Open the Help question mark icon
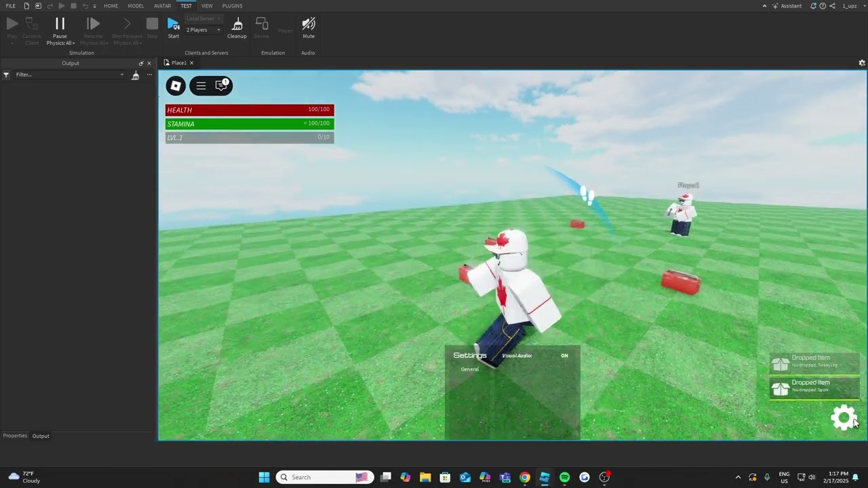 coord(823,6)
